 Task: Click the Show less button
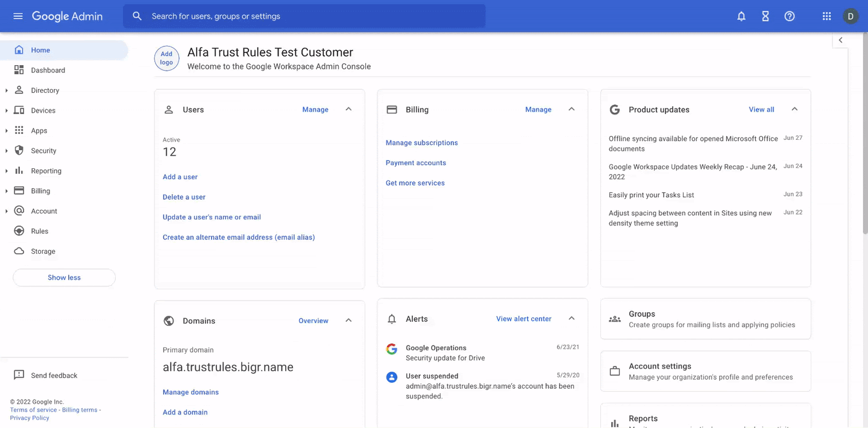pos(64,277)
